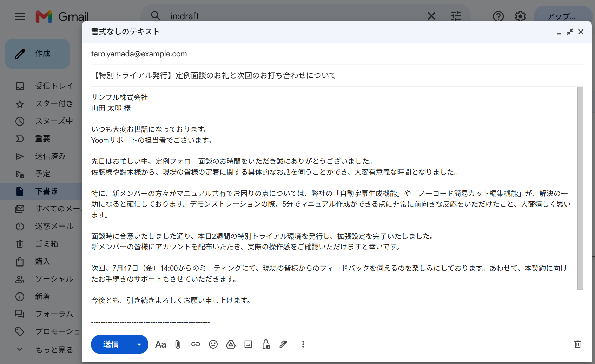Click the line サンプル株式会社

119,97
